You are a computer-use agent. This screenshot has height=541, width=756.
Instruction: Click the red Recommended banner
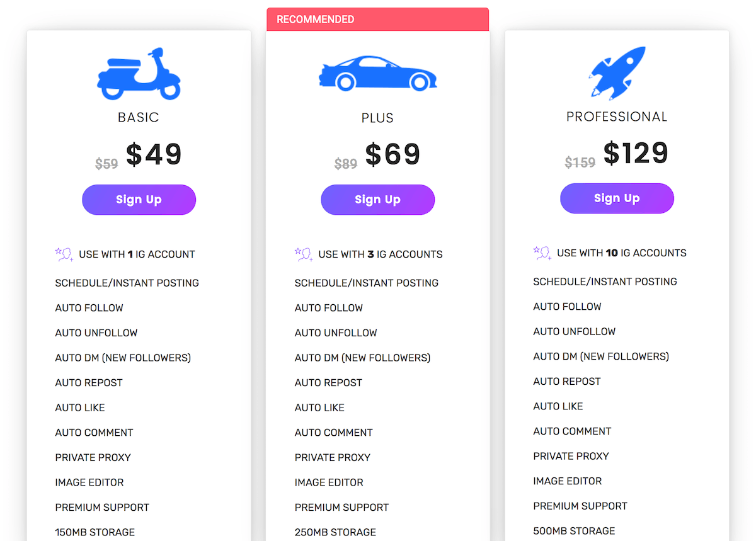[378, 20]
